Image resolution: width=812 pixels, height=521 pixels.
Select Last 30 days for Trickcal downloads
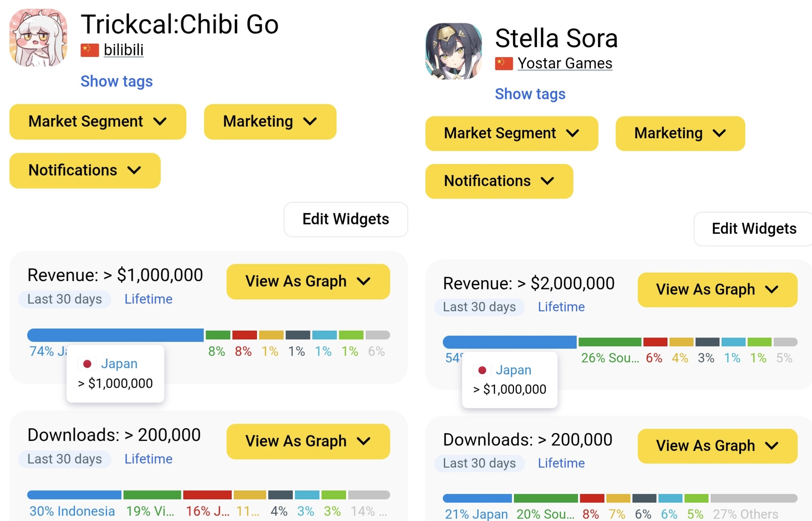[x=65, y=459]
